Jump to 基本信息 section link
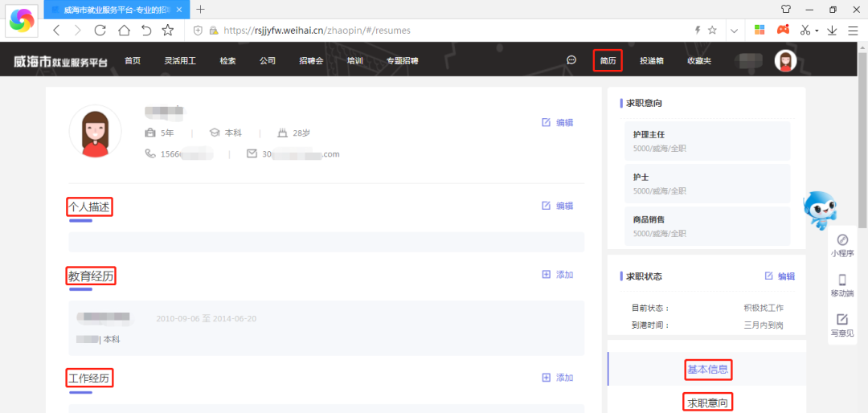The image size is (868, 413). [708, 370]
